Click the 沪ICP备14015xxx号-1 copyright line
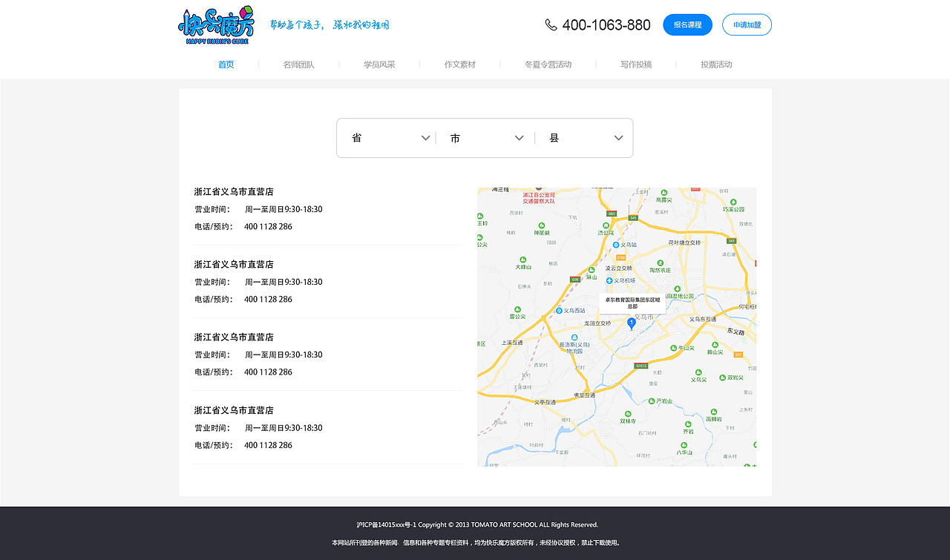 click(x=477, y=524)
